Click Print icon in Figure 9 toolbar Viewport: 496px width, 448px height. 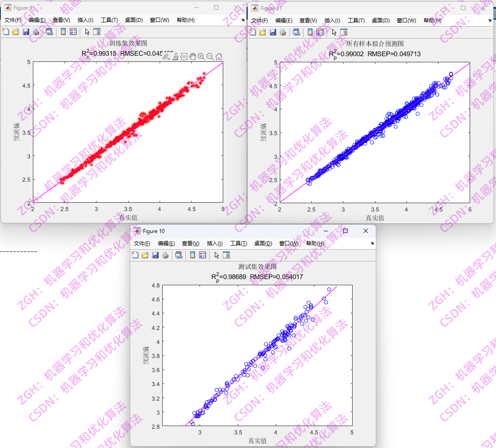pos(36,32)
